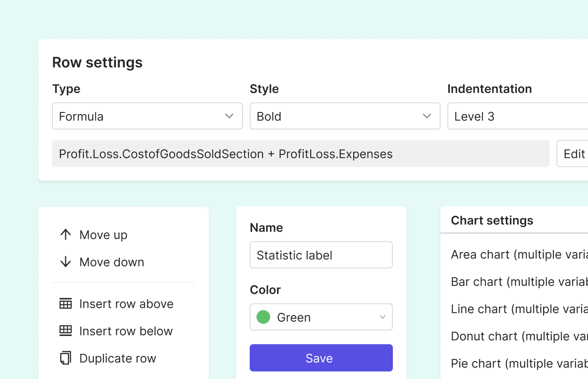Click the Statistic label name input field
The height and width of the screenshot is (379, 588).
coord(321,255)
